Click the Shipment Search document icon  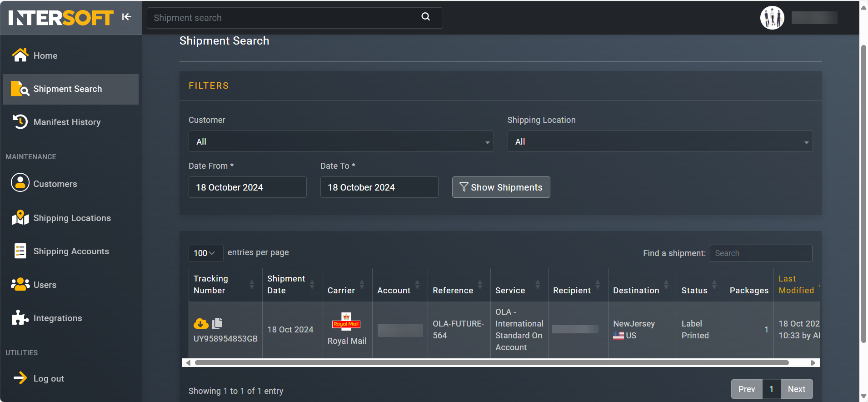[20, 89]
